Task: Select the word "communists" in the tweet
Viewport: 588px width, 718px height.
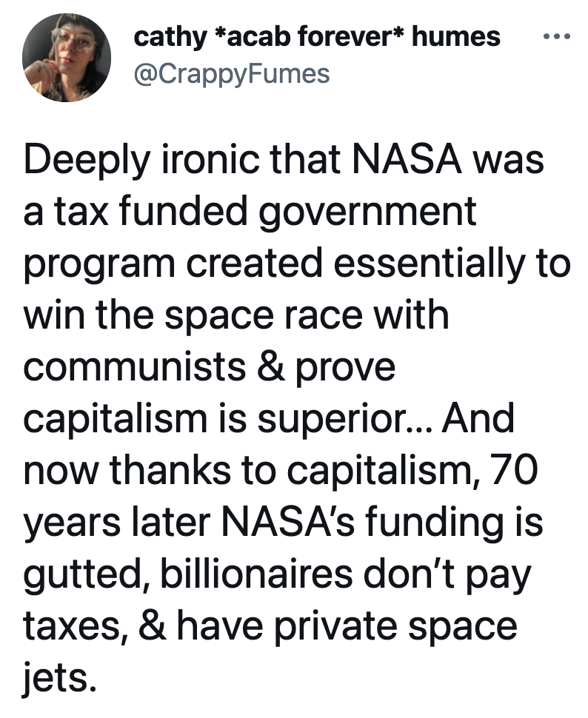Action: click(134, 367)
